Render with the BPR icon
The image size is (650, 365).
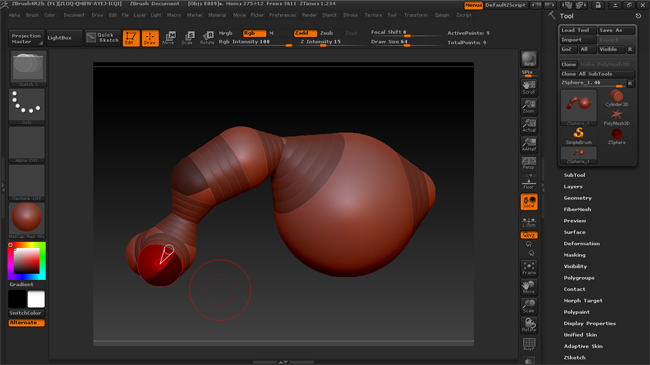[529, 59]
